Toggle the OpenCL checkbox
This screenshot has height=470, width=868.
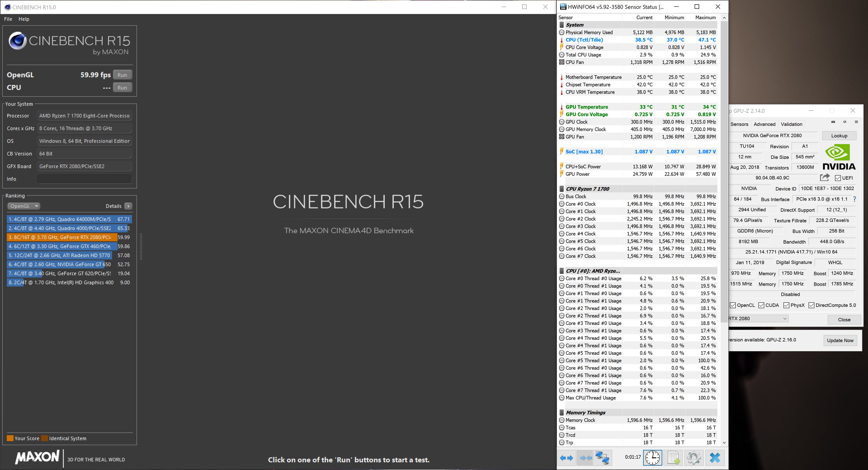click(x=733, y=305)
